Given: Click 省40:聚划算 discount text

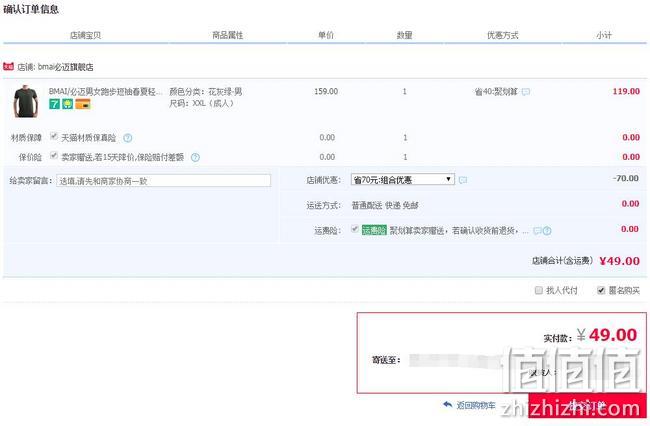Looking at the screenshot, I should (496, 92).
